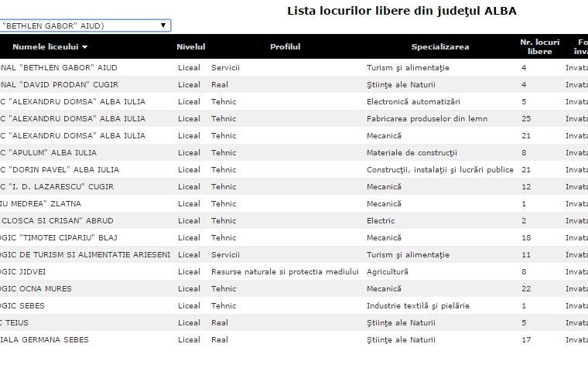Screen dimensions: 588x371
Task: Click Materiale de construcții specialization
Action: (x=412, y=153)
